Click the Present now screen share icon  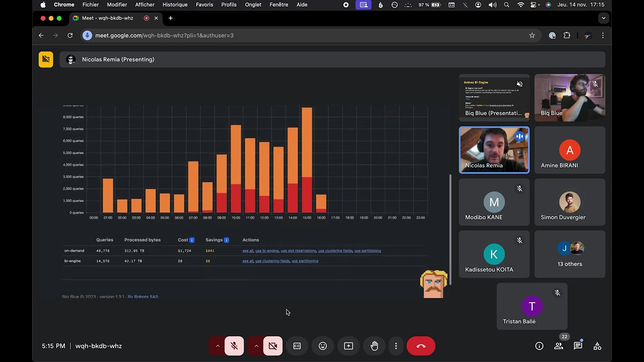[349, 346]
